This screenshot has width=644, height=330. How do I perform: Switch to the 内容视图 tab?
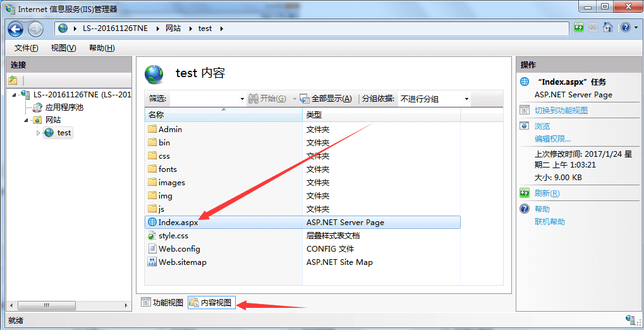tap(212, 303)
